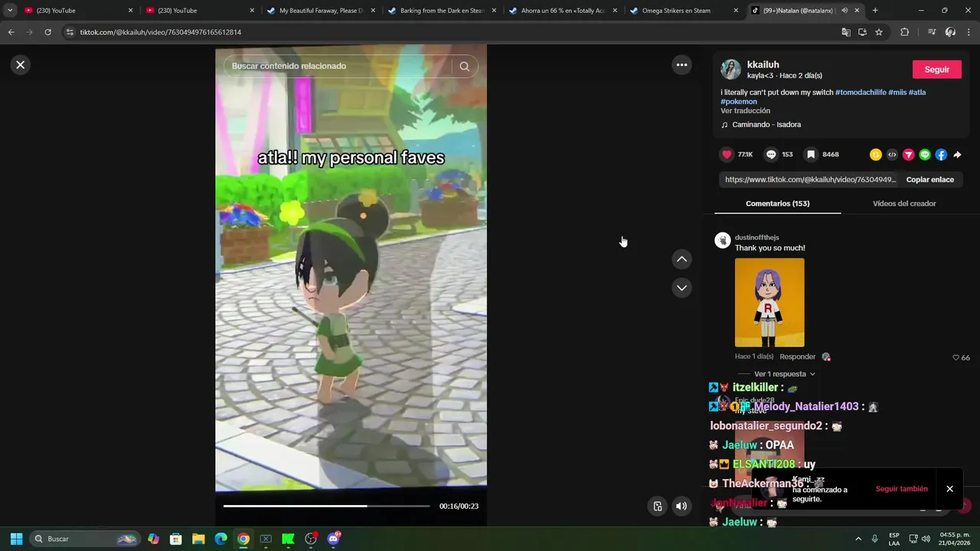Screen dimensions: 980x551
Task: Open more share options arrow
Action: point(957,155)
